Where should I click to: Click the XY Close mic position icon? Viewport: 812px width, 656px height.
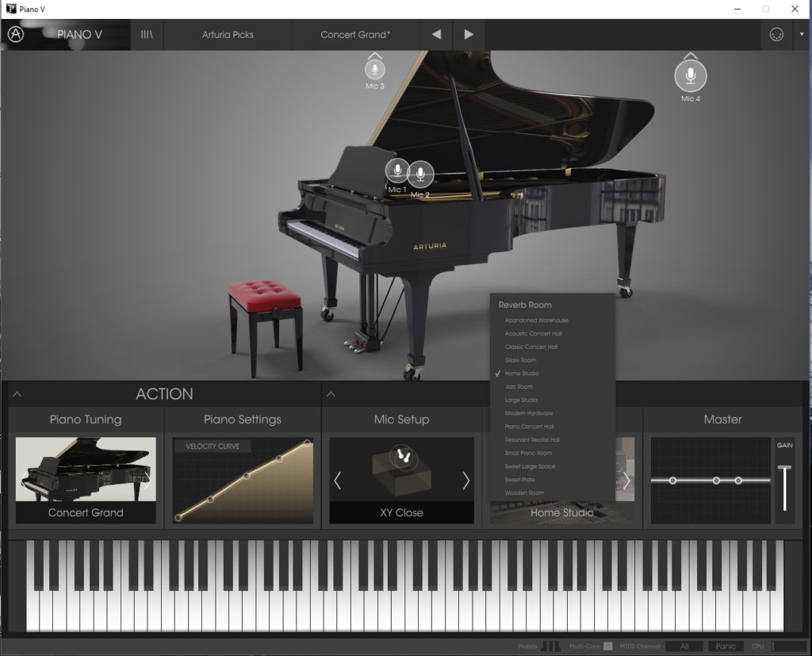pos(402,458)
